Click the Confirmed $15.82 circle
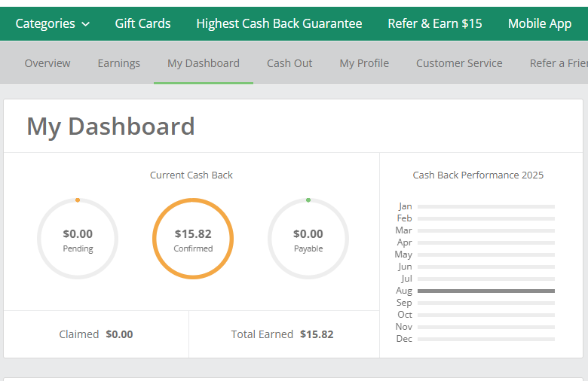This screenshot has height=381, width=588. click(x=193, y=239)
